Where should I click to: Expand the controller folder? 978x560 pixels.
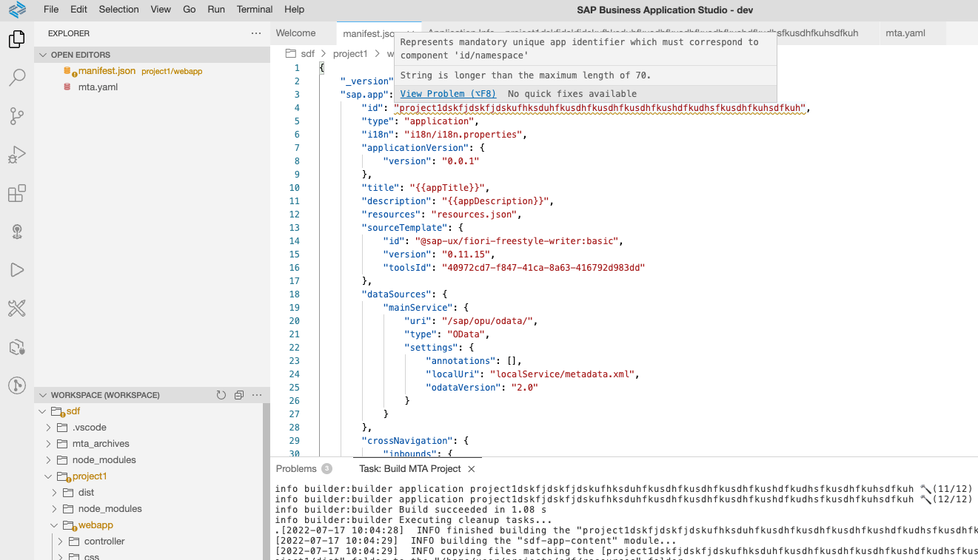(x=61, y=542)
